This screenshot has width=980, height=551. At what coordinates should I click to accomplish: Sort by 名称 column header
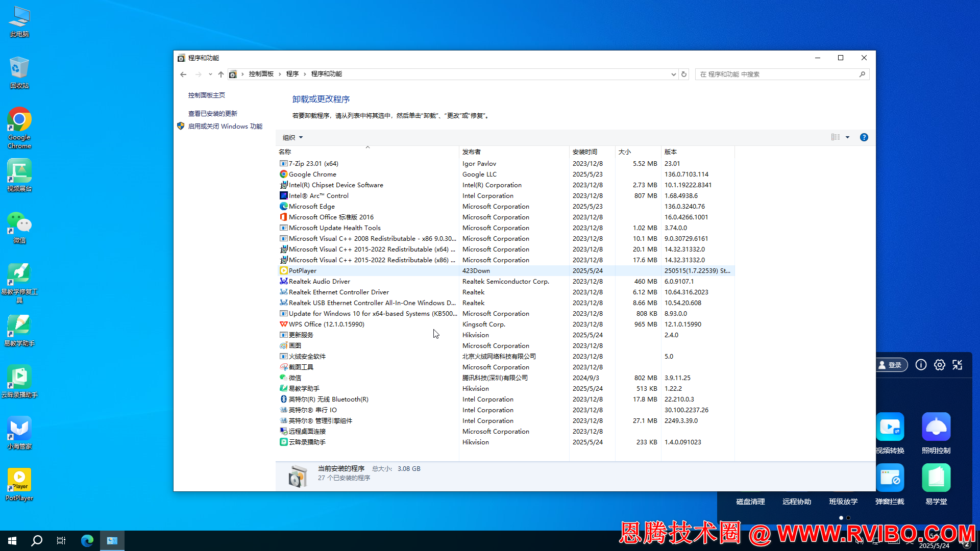click(367, 152)
